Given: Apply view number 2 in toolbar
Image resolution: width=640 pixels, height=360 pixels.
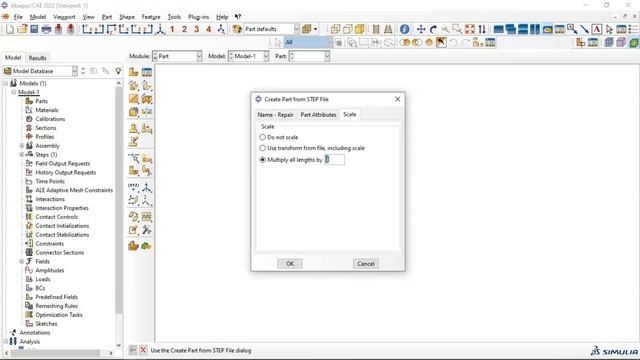Looking at the screenshot, I should pyautogui.click(x=184, y=29).
